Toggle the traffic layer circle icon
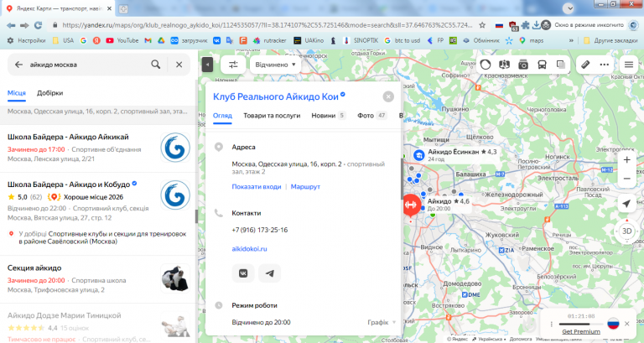 [486, 65]
